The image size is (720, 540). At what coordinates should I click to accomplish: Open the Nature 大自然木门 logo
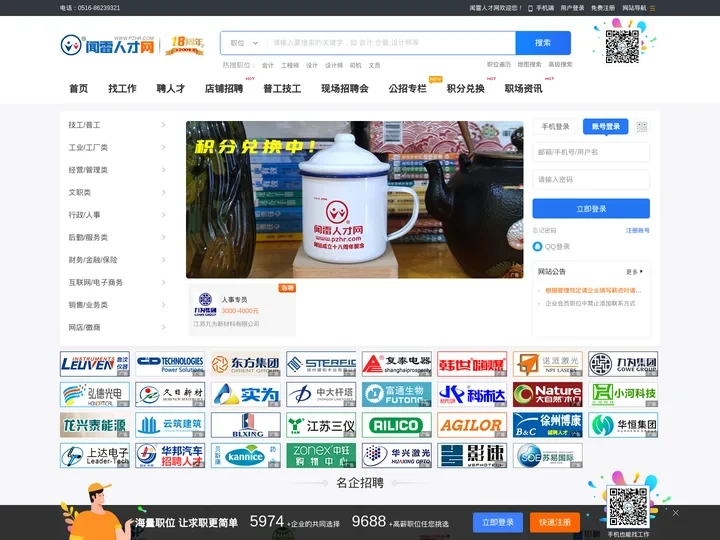tap(548, 394)
